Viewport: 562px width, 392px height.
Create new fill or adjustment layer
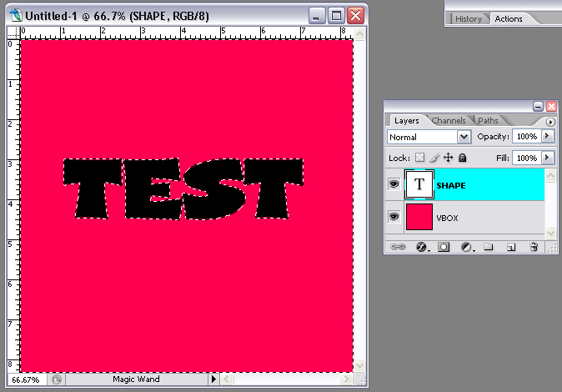(x=467, y=247)
